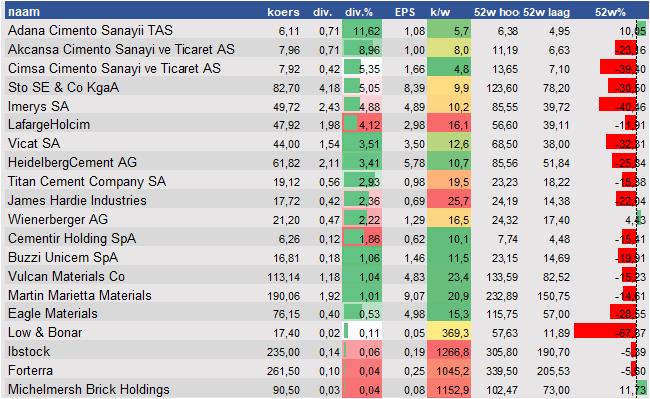
Task: Select the Low & Bonar name cell
Action: pos(45,332)
